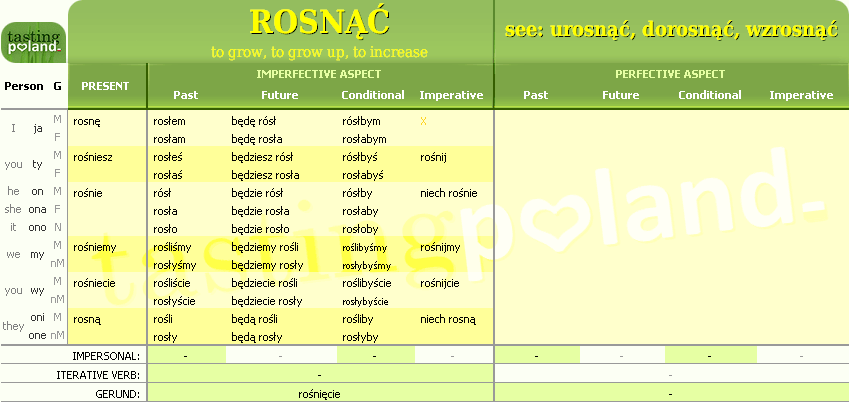Click the conditional form 'rósłby'

pos(357,193)
